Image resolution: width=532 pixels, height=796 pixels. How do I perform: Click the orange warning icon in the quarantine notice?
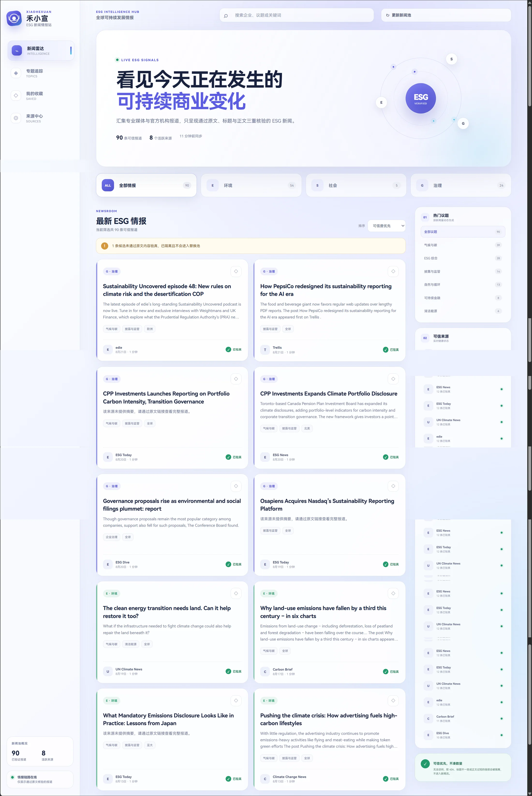click(104, 246)
